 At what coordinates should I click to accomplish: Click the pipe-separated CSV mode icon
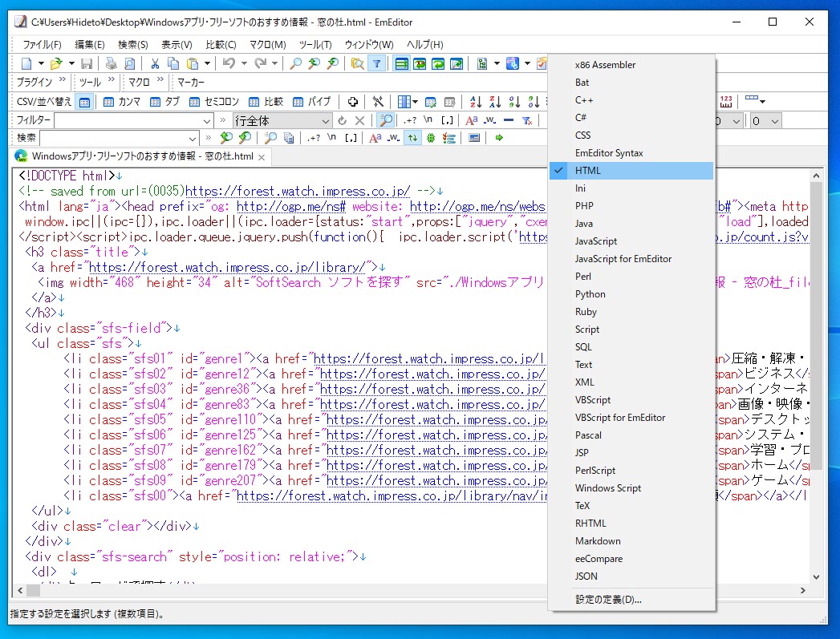(x=297, y=101)
